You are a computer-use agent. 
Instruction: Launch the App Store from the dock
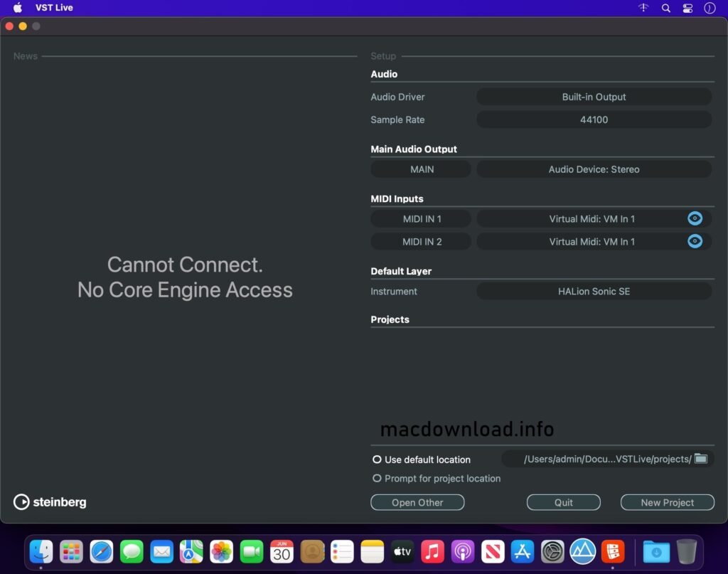(523, 551)
